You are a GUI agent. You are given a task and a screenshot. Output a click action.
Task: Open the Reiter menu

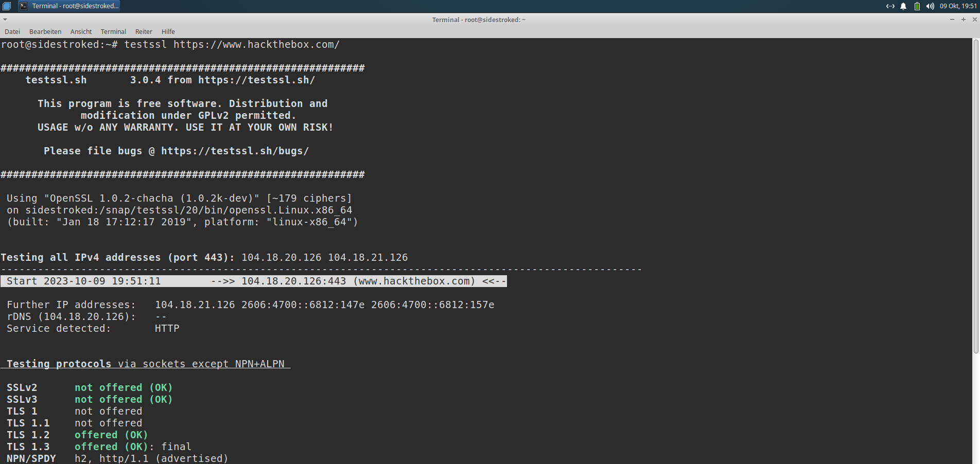(x=144, y=31)
